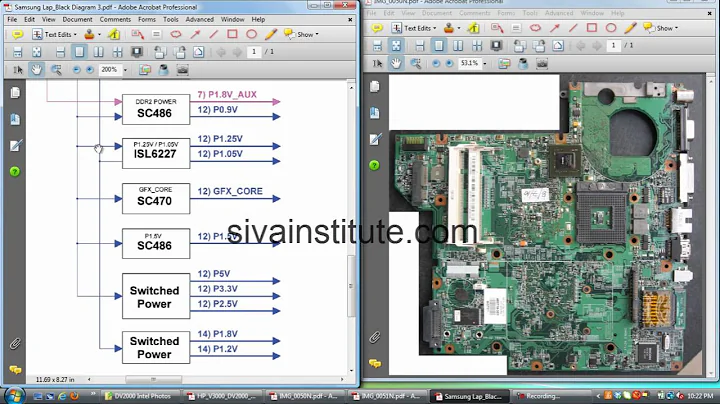The width and height of the screenshot is (720, 404).
Task: Toggle Single Page layout in IMG_0050N window
Action: coord(439,45)
